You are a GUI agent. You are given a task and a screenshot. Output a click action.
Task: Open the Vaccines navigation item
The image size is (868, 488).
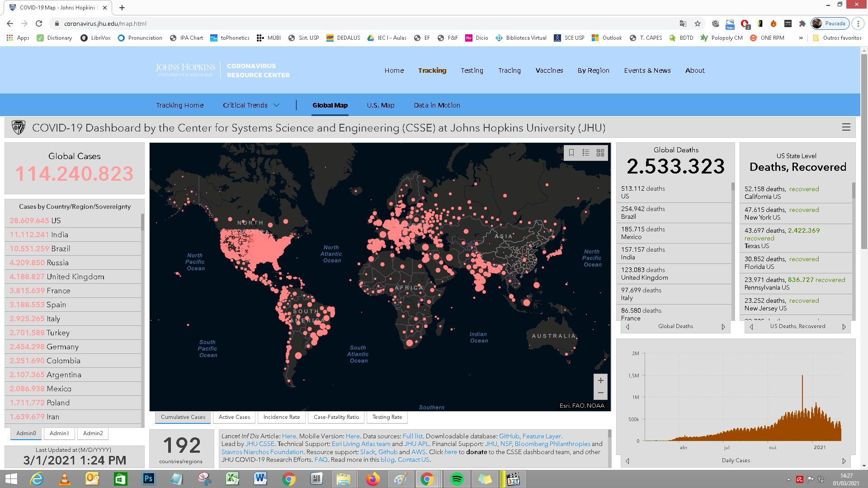[x=549, y=70]
